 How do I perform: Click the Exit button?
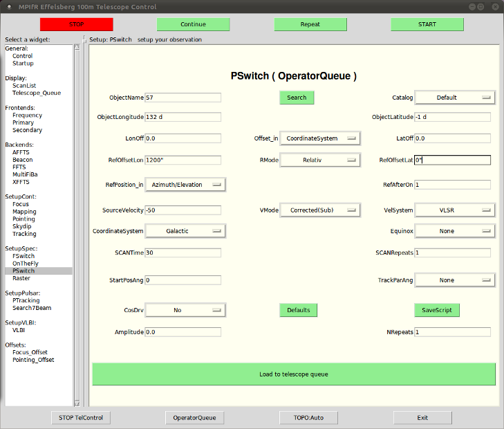(x=422, y=418)
